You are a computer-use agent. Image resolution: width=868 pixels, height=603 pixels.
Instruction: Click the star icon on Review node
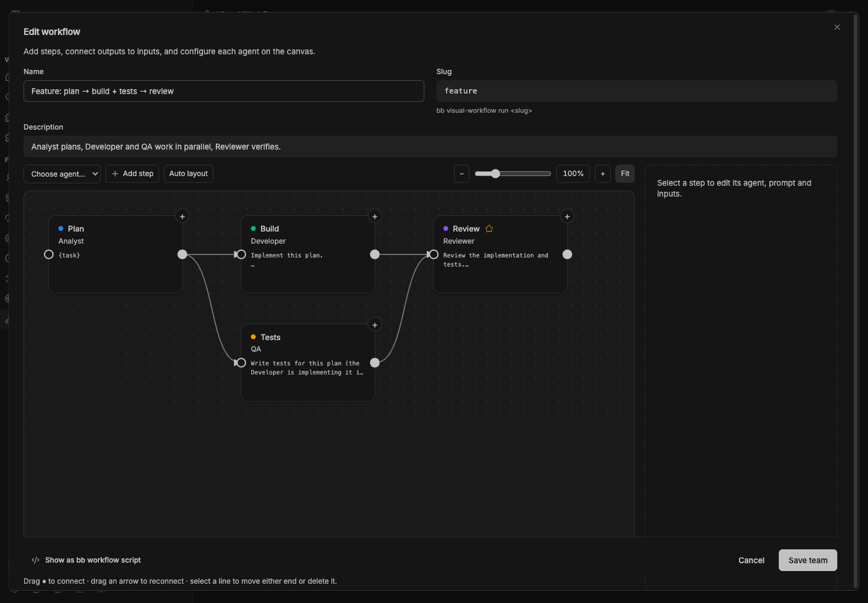(x=489, y=229)
